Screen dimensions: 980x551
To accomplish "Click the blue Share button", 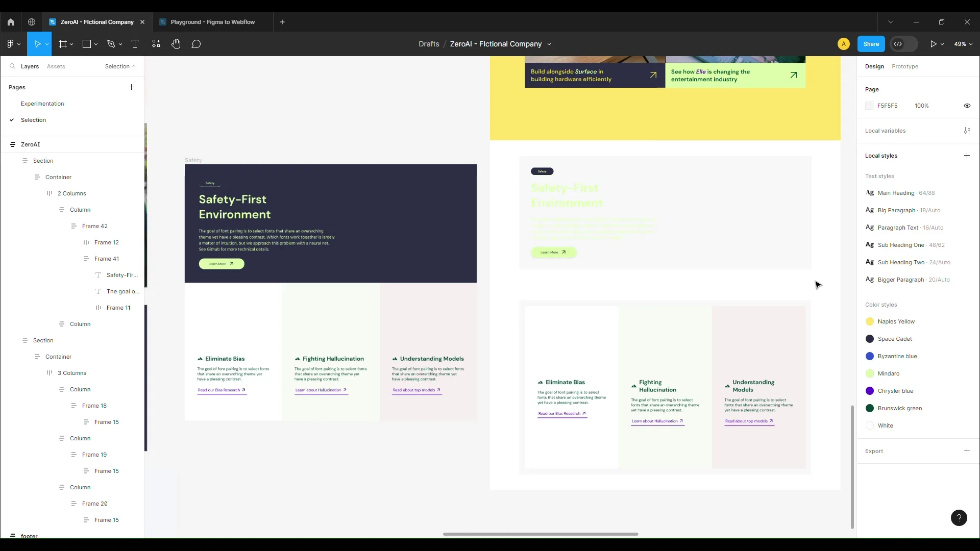I will pos(871,44).
